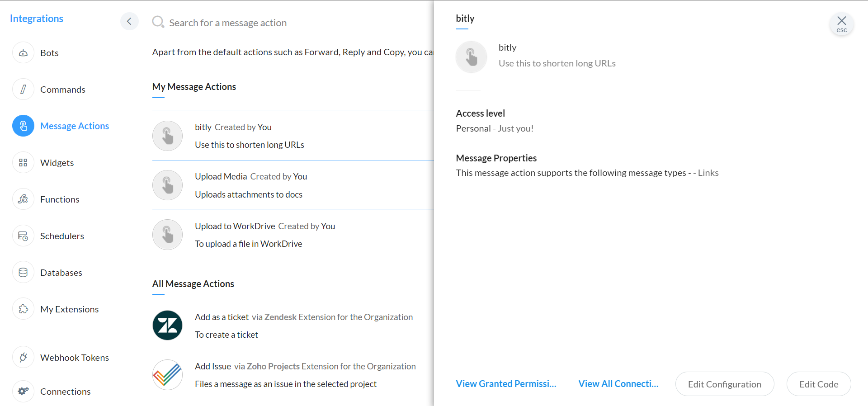Open the Bots section icon

click(23, 53)
